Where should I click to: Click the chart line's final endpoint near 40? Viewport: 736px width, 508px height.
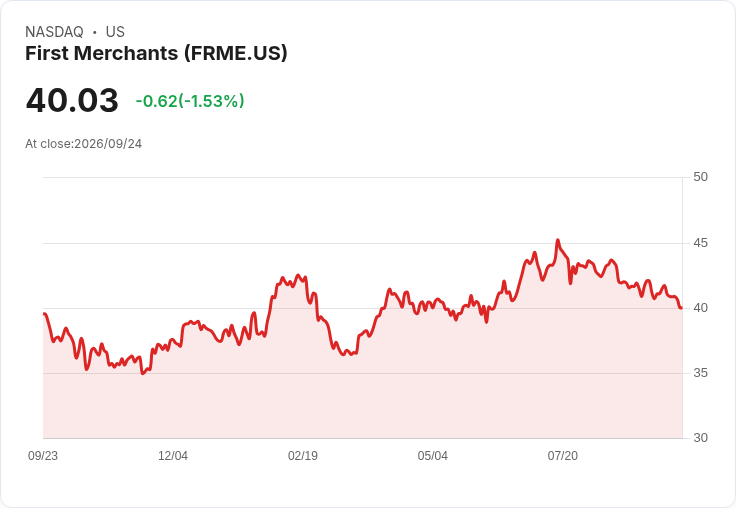[x=681, y=308]
